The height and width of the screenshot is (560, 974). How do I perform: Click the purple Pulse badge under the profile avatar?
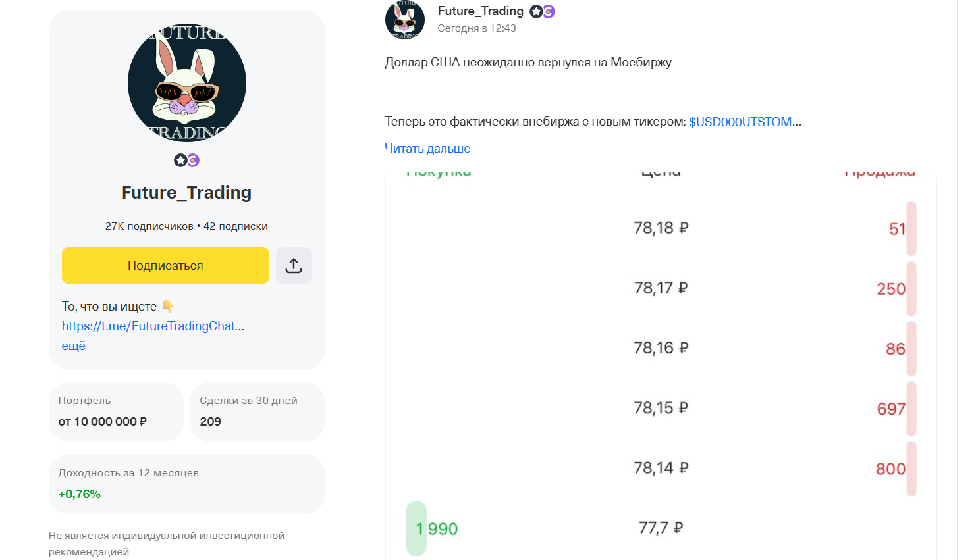coord(193,160)
